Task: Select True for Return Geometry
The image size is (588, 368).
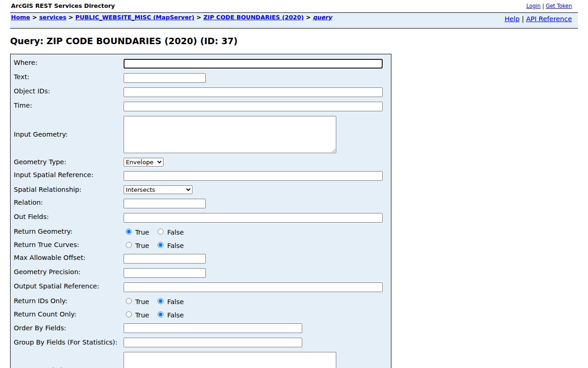Action: point(129,232)
